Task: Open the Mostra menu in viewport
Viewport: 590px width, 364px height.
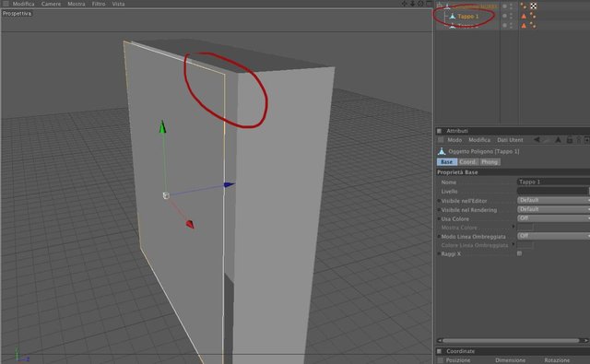Action: tap(77, 4)
